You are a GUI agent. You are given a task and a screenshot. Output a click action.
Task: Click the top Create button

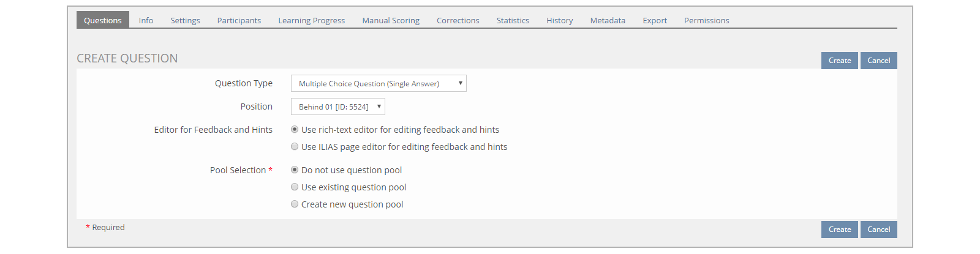840,61
